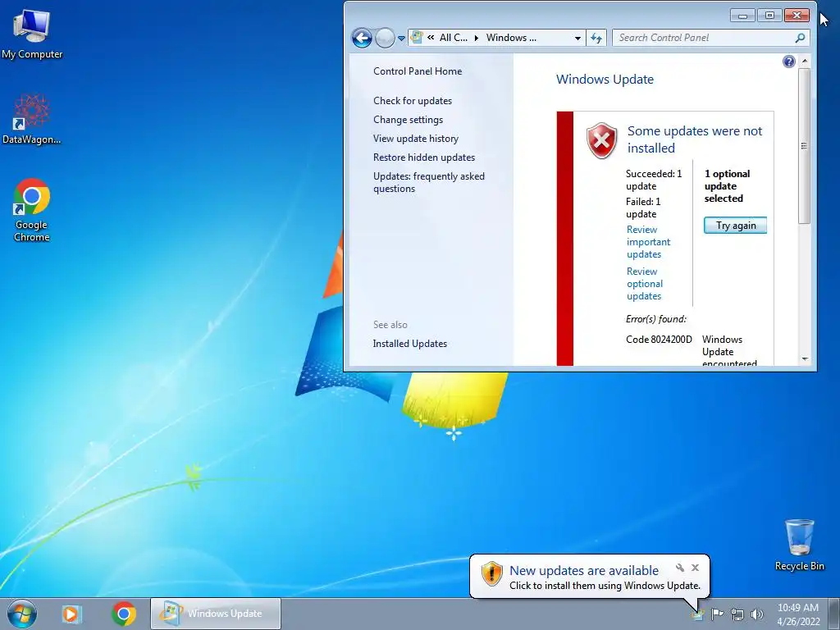Open Updates: frequently asked questions

tap(428, 182)
